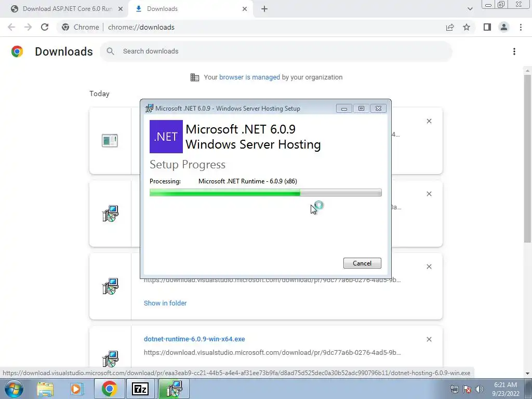Switch to Chrome in the taskbar

tap(109, 389)
